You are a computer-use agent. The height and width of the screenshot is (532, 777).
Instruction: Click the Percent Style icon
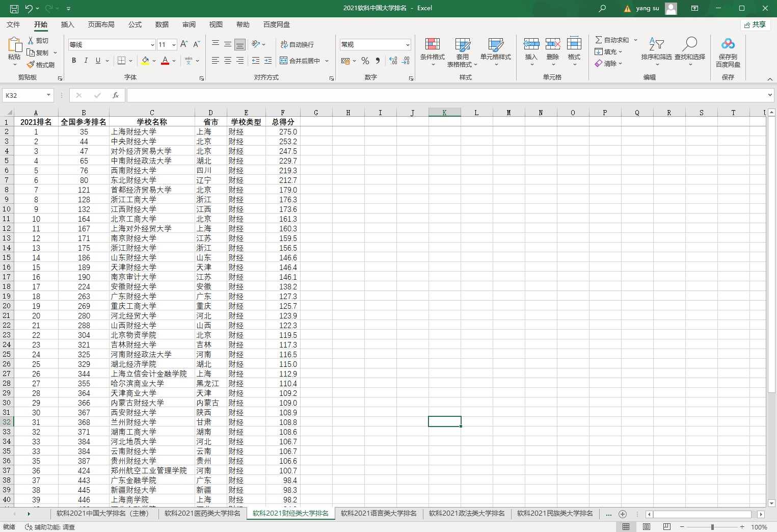tap(365, 61)
